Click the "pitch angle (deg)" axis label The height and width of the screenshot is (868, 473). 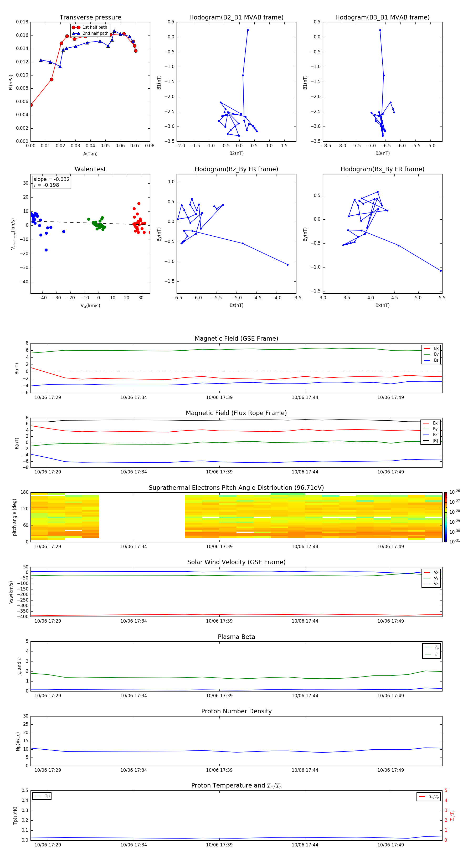[x=14, y=517]
